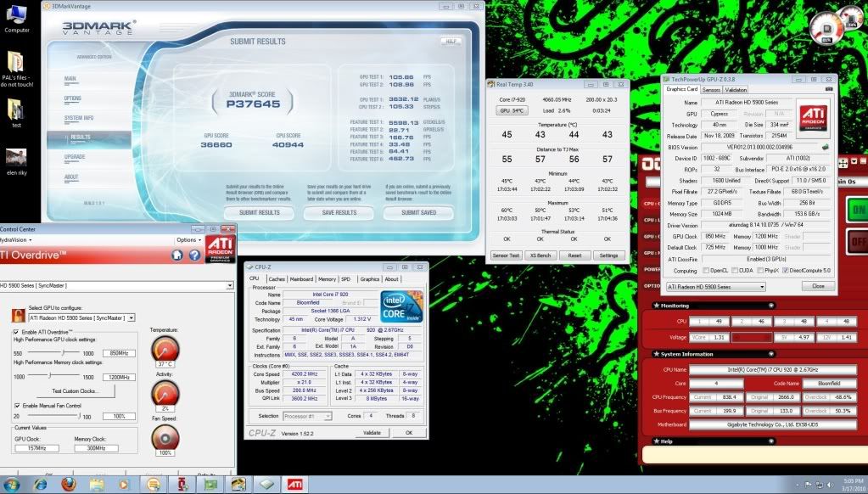Click the desktop gauge gadget at top right

point(827,28)
